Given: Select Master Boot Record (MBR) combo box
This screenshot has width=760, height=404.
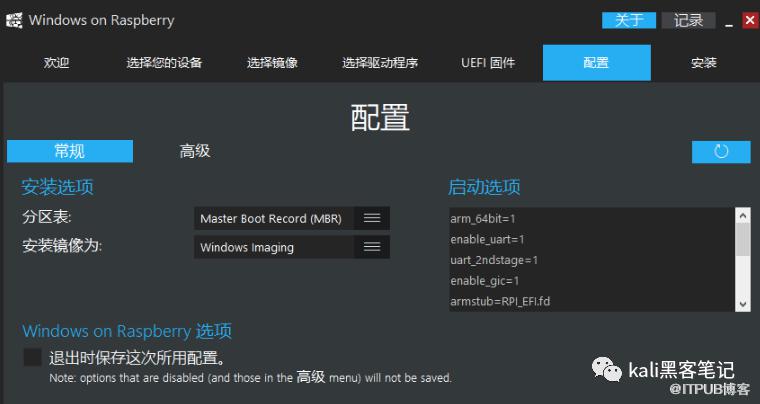Looking at the screenshot, I should tap(292, 218).
